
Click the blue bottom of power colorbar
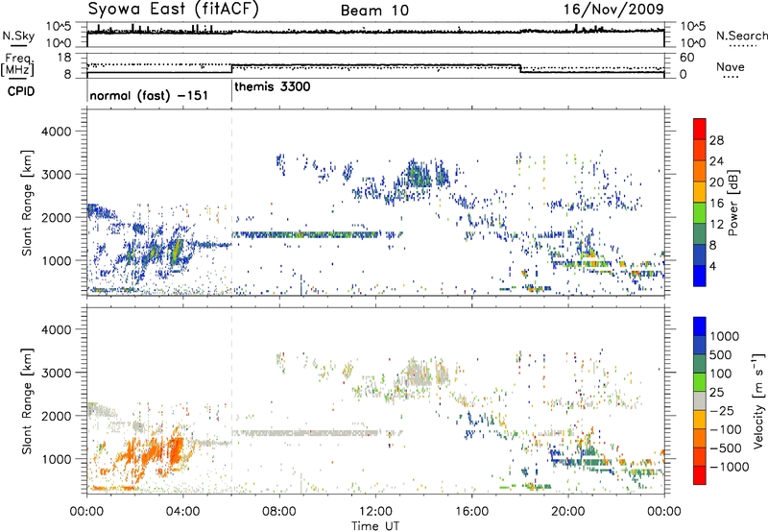700,276
